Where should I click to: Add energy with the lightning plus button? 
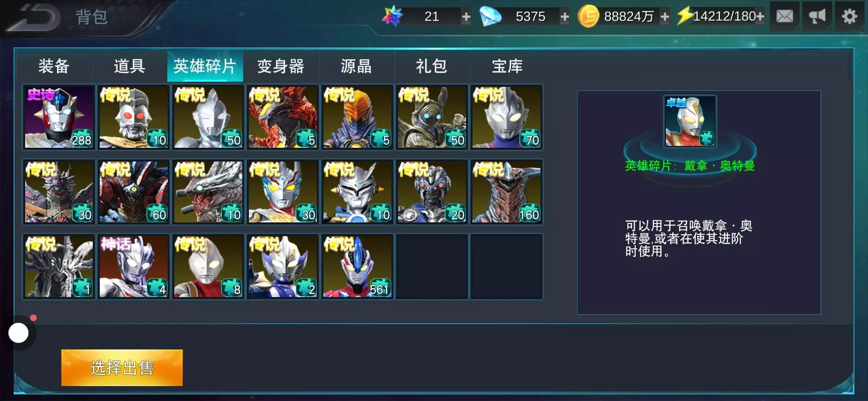760,16
